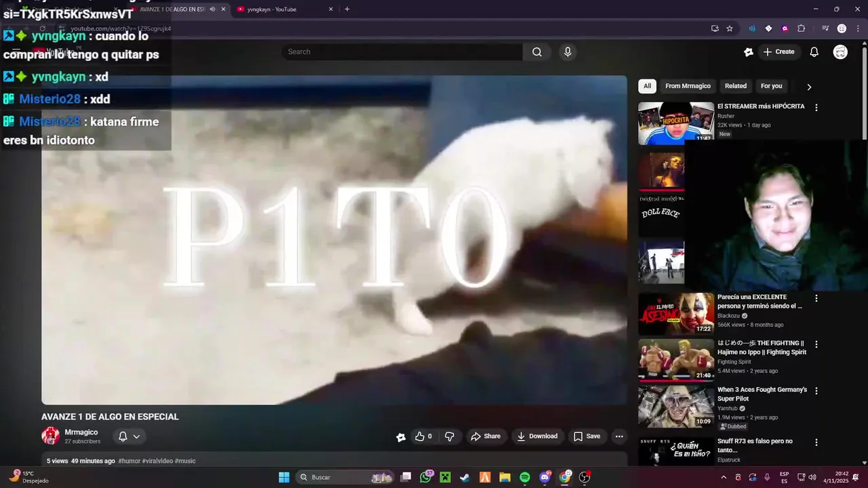Image resolution: width=868 pixels, height=488 pixels.
Task: Open the YouTube account avatar menu
Action: [x=840, y=52]
